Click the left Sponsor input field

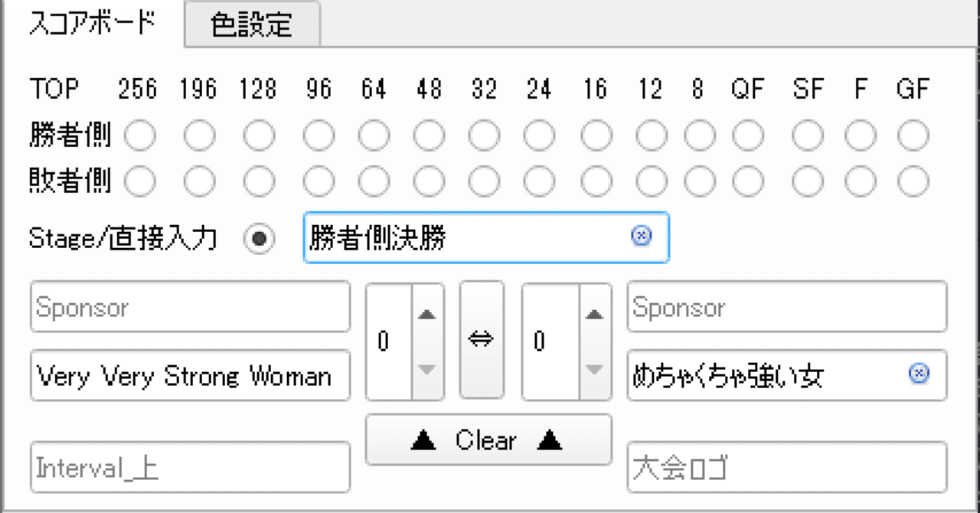tap(190, 308)
